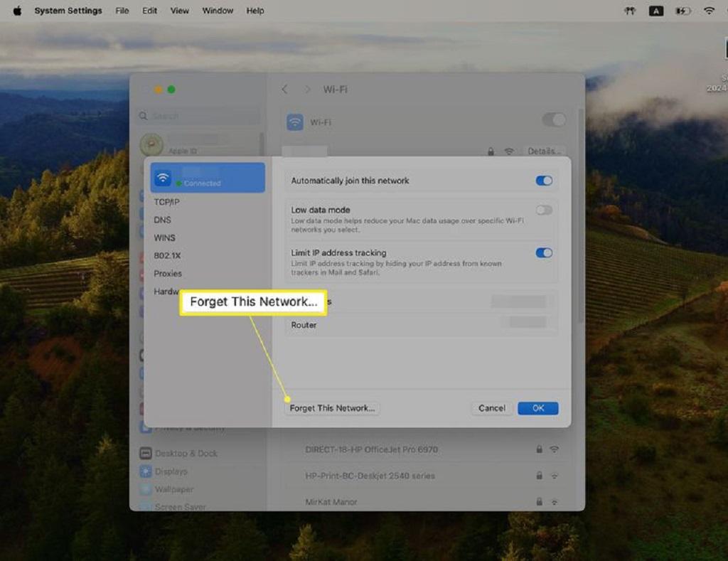This screenshot has width=728, height=561.
Task: Click the back chevron in Wi-Fi header
Action: (284, 89)
